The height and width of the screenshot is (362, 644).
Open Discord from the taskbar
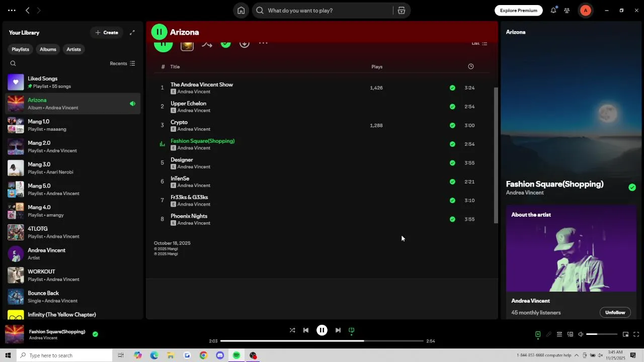click(x=220, y=355)
